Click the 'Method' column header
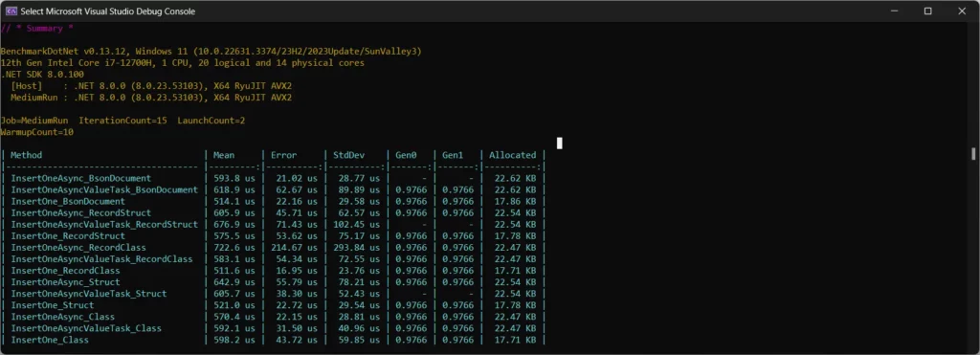Screen dimensions: 980x355 point(26,155)
